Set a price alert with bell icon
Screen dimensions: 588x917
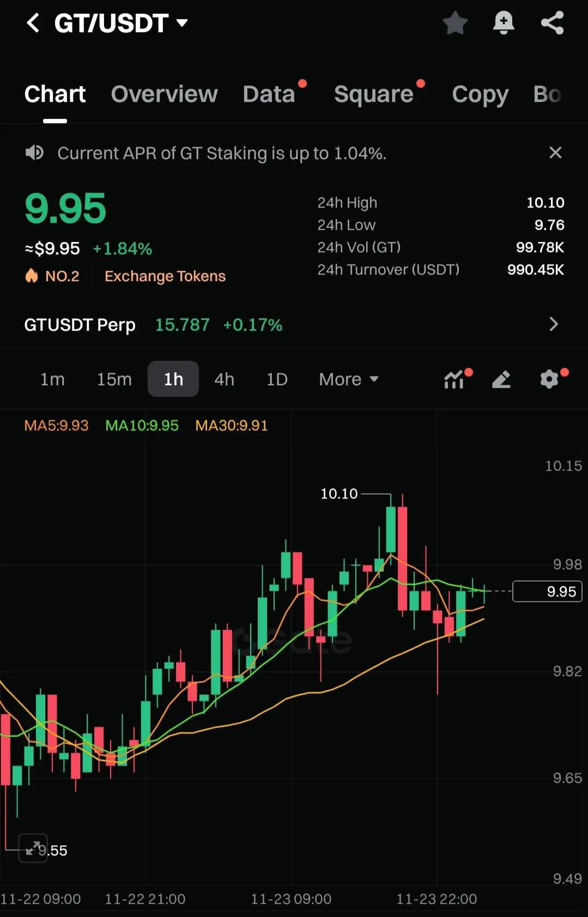point(504,23)
